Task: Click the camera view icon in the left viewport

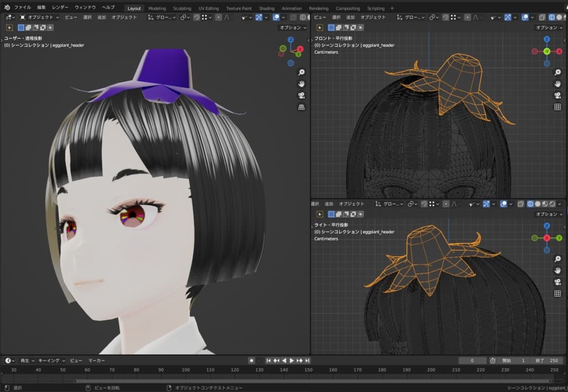Action: tap(301, 95)
